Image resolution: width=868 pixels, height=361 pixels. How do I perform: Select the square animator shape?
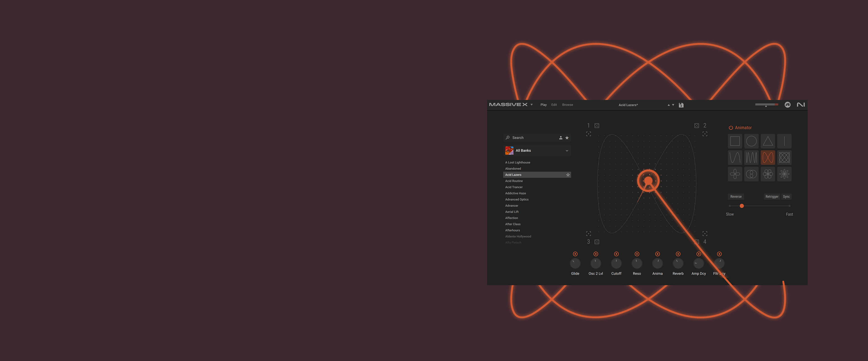735,141
